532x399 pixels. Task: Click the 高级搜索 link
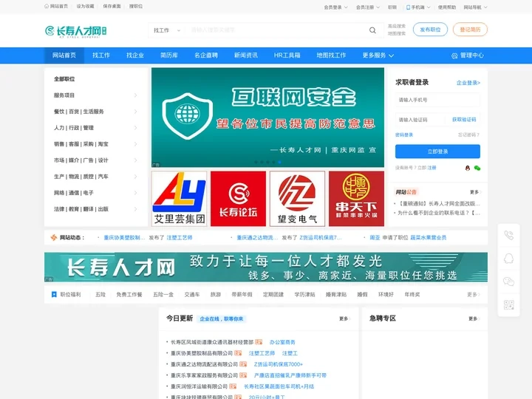point(397,26)
